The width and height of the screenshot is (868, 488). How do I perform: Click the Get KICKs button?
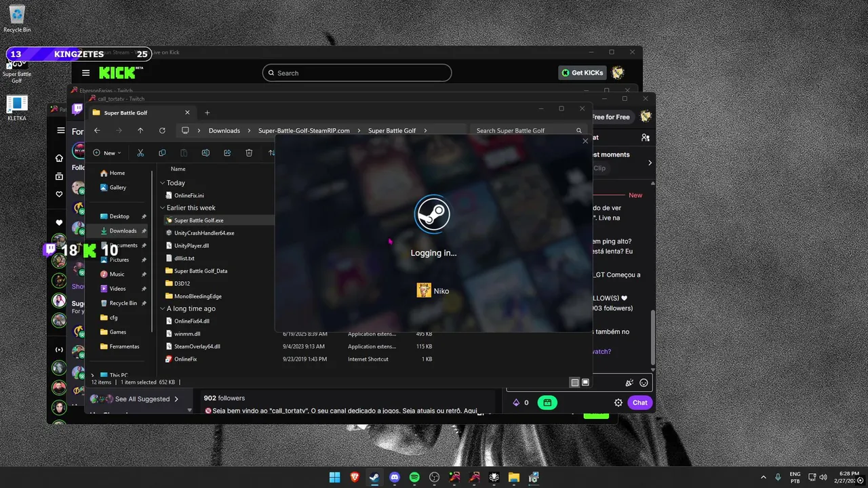583,73
